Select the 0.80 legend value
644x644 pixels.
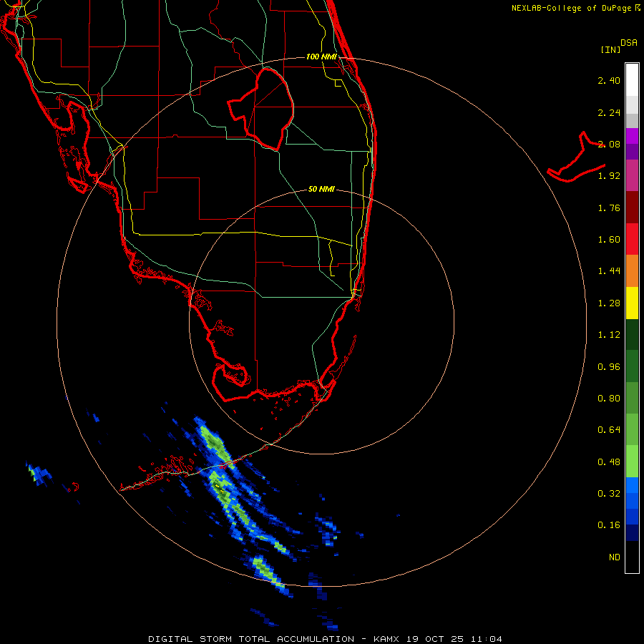coord(609,399)
